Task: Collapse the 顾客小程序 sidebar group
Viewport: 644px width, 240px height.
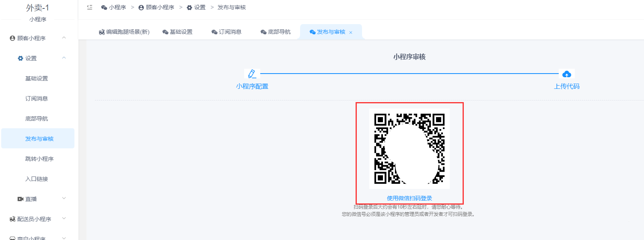Action: (64, 38)
